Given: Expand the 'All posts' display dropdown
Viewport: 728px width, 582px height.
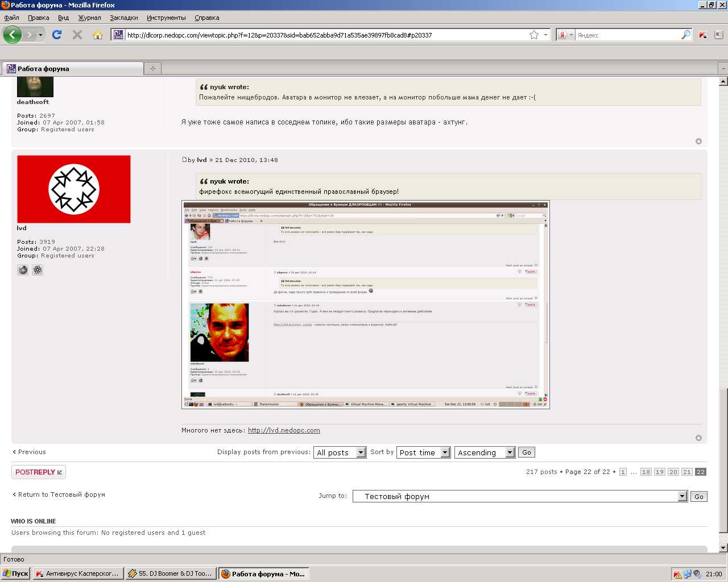Looking at the screenshot, I should coord(361,452).
